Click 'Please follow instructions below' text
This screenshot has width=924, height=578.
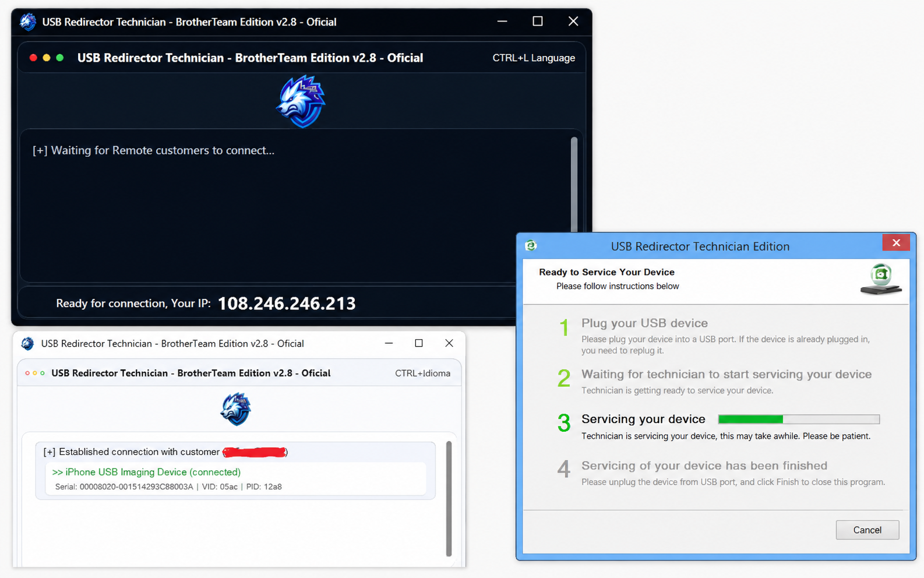pyautogui.click(x=618, y=286)
